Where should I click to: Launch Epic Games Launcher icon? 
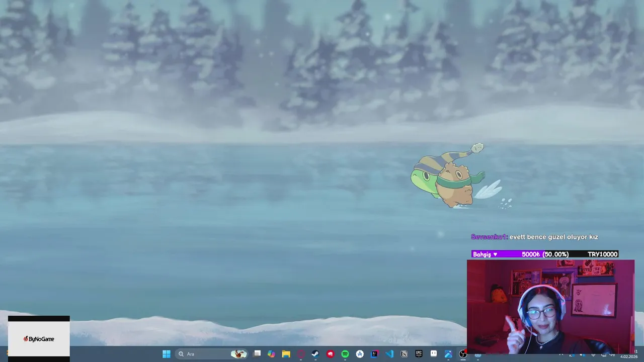pos(419,354)
